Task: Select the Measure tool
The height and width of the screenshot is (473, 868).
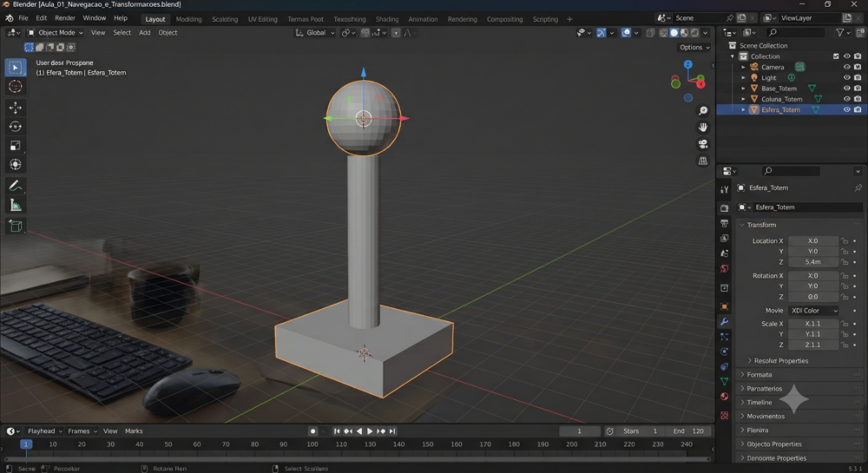Action: pyautogui.click(x=16, y=206)
